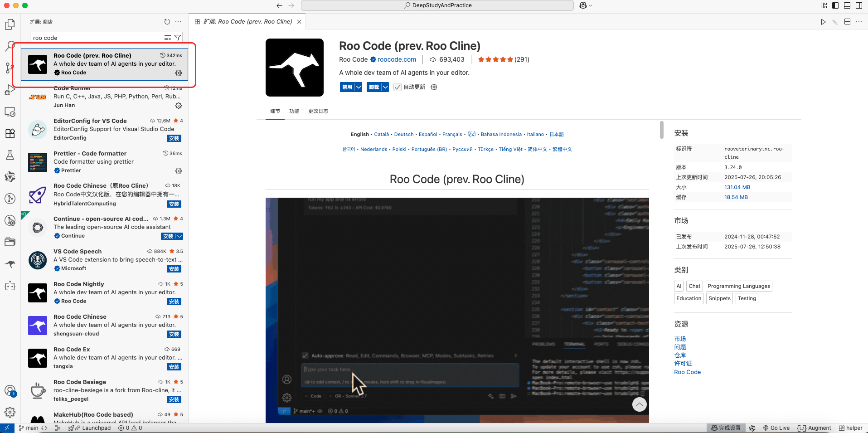Open Remote Explorer in activity bar
Viewport: 868px width, 433px height.
(10, 112)
